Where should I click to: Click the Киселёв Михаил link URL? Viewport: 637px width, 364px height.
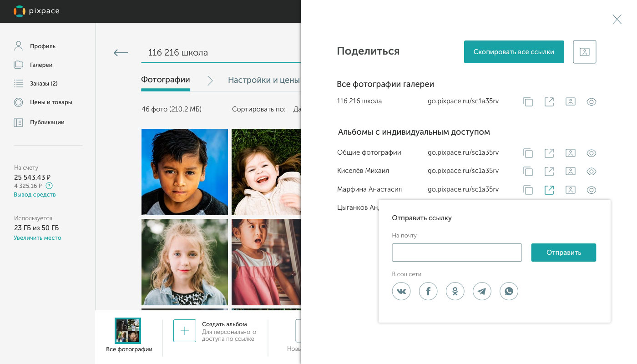[463, 171]
